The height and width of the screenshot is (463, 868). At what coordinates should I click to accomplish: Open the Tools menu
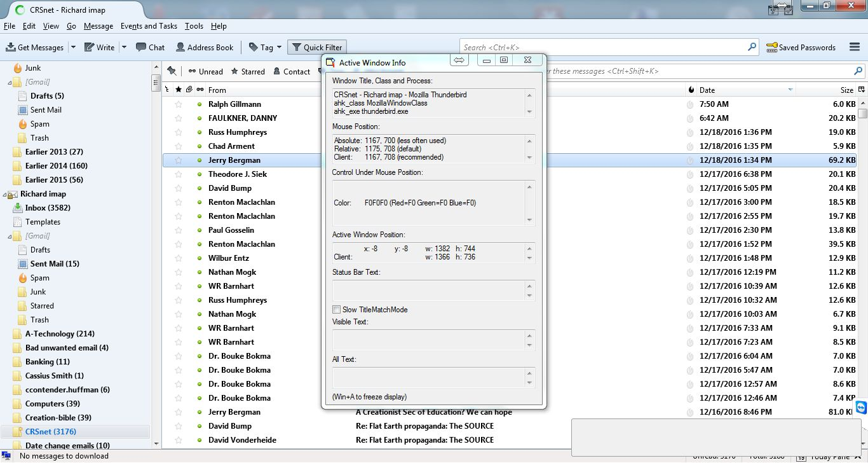194,26
